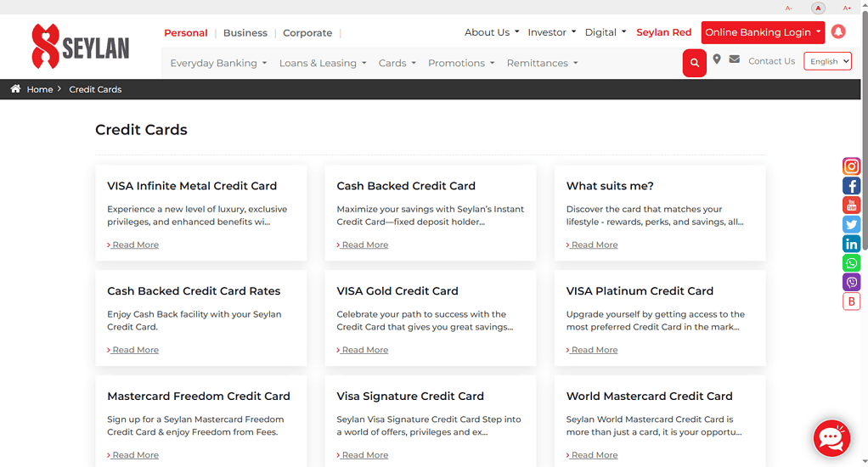The image size is (868, 467).
Task: Expand the Investor dropdown
Action: coord(552,32)
